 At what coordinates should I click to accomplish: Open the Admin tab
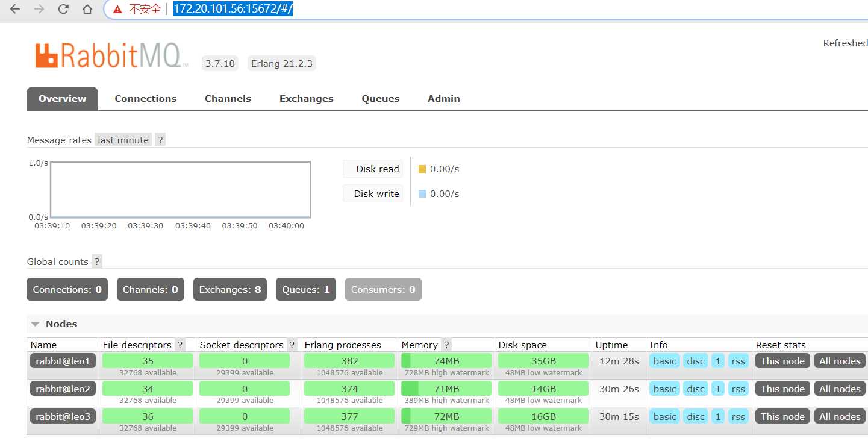click(444, 99)
